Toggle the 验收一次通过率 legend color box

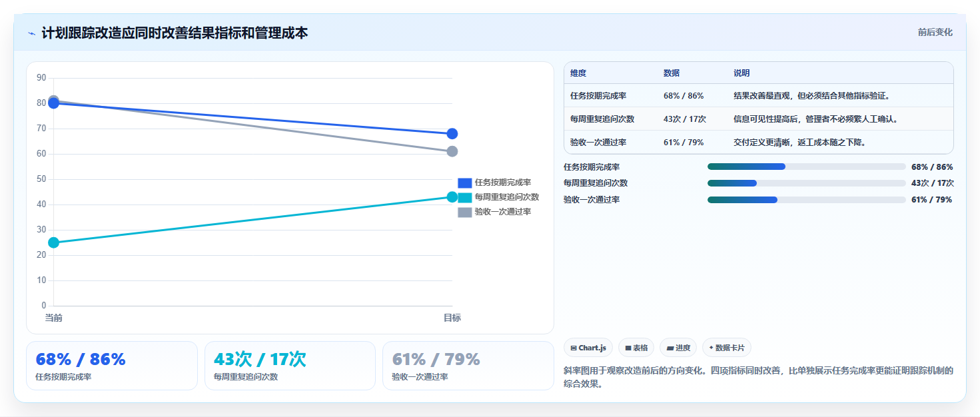tap(464, 212)
